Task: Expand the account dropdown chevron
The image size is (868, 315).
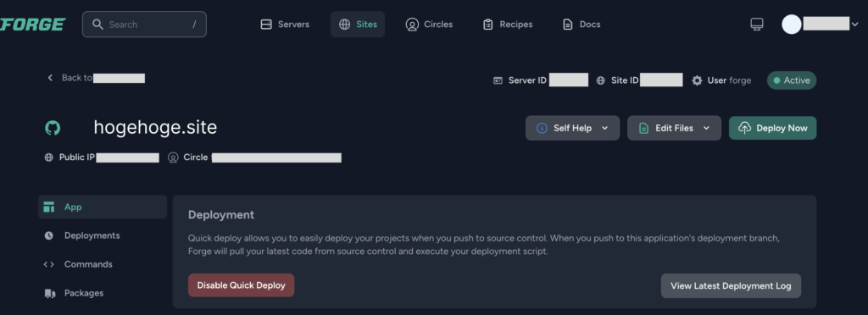Action: [x=854, y=25]
